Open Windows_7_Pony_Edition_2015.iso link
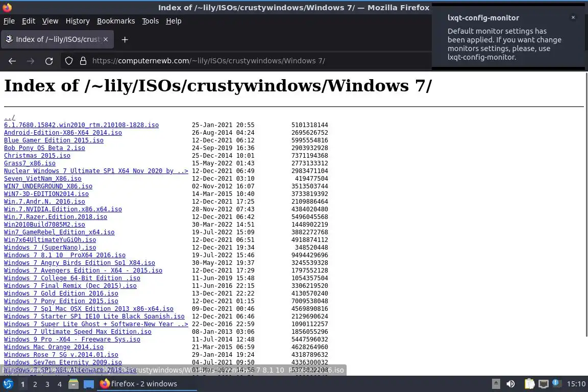Viewport: 588px width, 392px height. coord(61,301)
